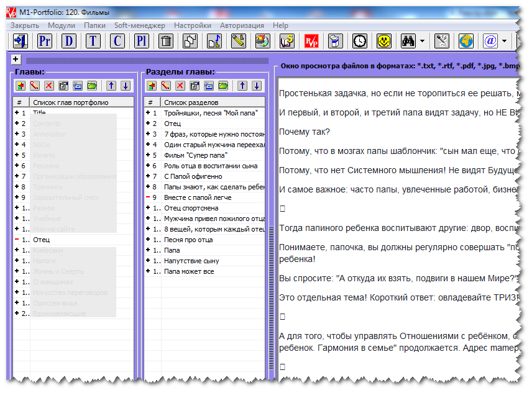Click the red RVP logo icon
This screenshot has width=532, height=393.
point(311,42)
